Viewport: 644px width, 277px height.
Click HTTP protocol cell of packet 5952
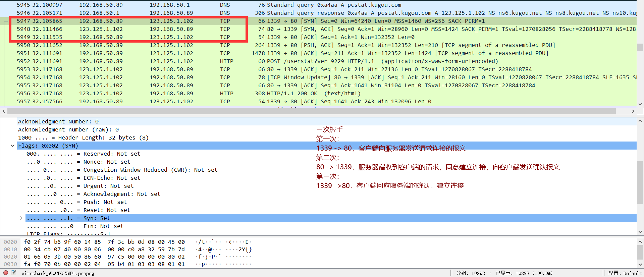(x=227, y=61)
